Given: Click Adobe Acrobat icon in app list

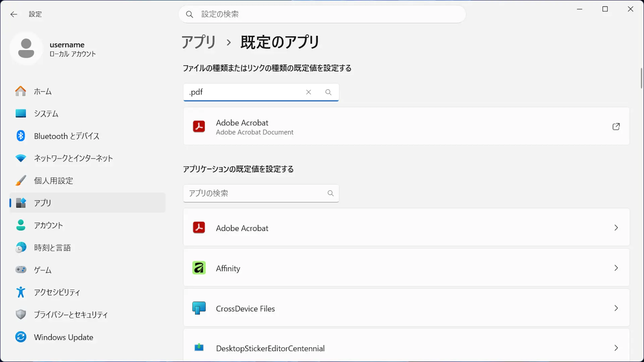Looking at the screenshot, I should 199,228.
